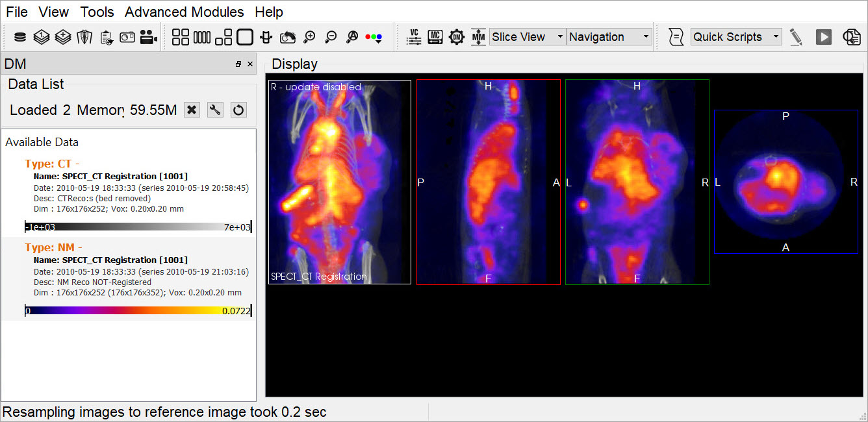868x422 pixels.
Task: Open the DM data manager gear icon
Action: 457,37
